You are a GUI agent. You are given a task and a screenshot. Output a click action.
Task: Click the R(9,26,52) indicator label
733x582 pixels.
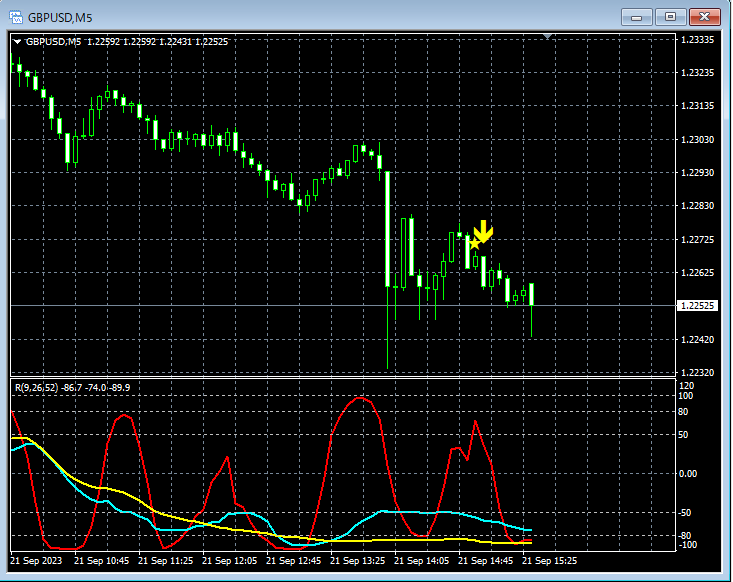pos(36,386)
